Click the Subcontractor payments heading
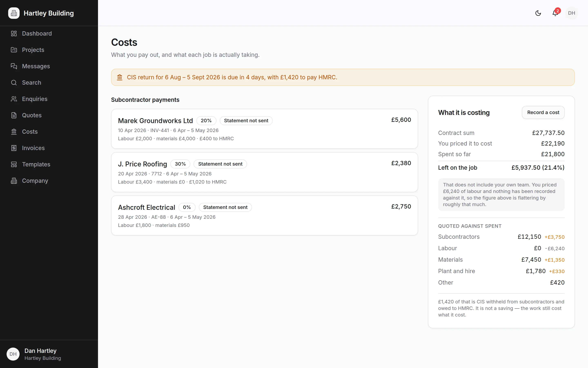 pyautogui.click(x=145, y=100)
